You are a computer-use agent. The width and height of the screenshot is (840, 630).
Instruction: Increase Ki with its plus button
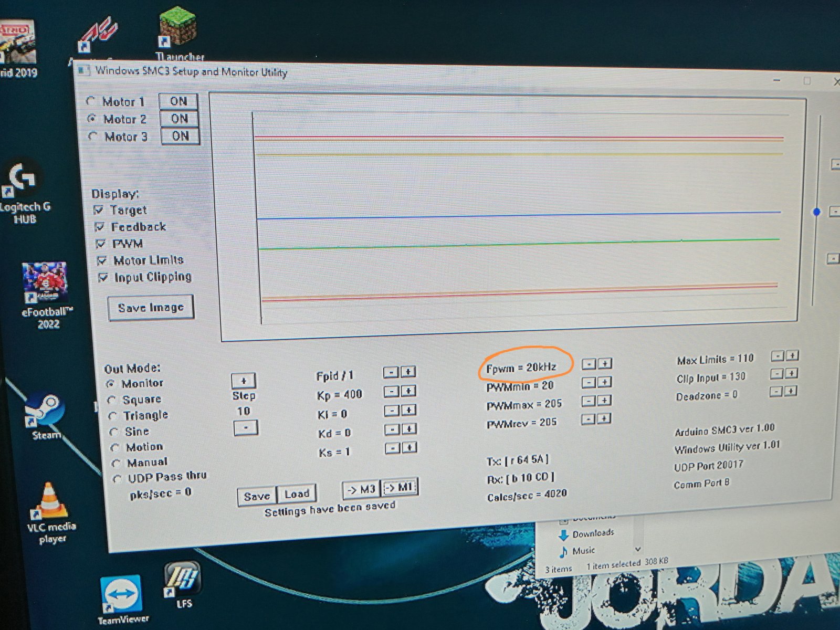point(409,410)
